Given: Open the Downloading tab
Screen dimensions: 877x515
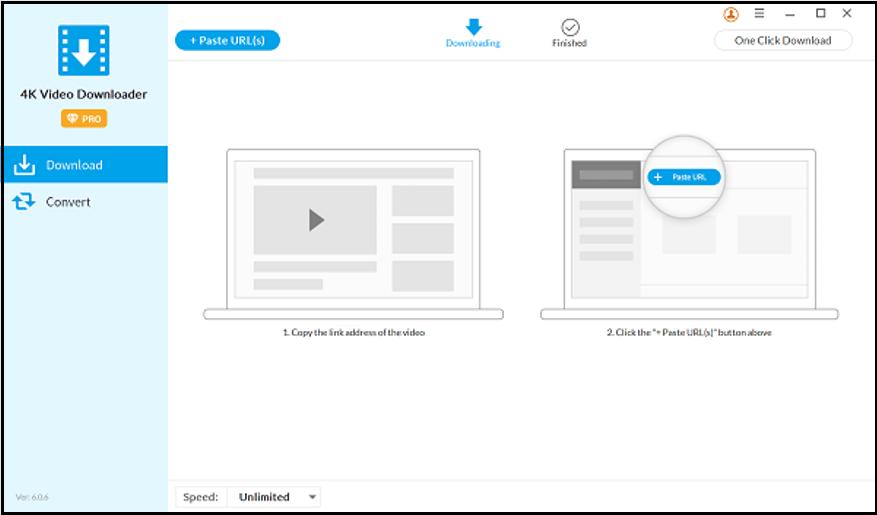Looking at the screenshot, I should point(473,34).
